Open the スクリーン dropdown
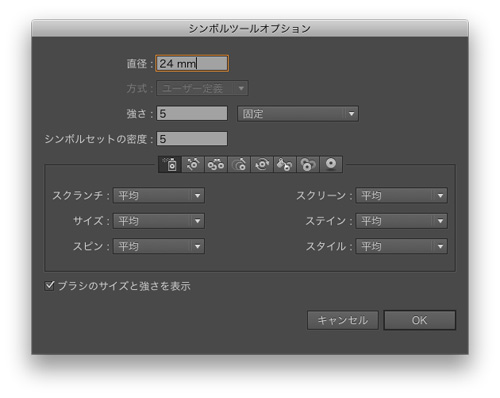Screen dimensions: 500x398 pyautogui.click(x=402, y=195)
